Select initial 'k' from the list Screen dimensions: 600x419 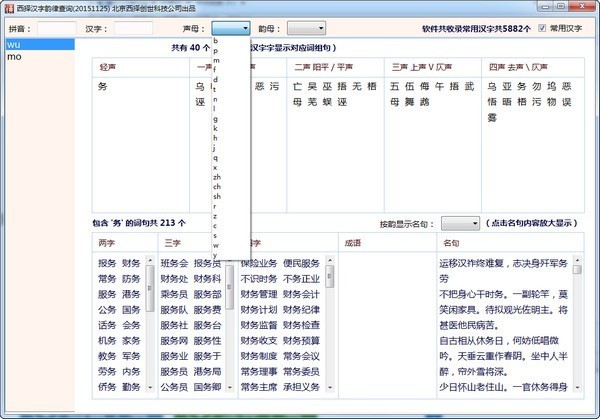click(x=215, y=128)
